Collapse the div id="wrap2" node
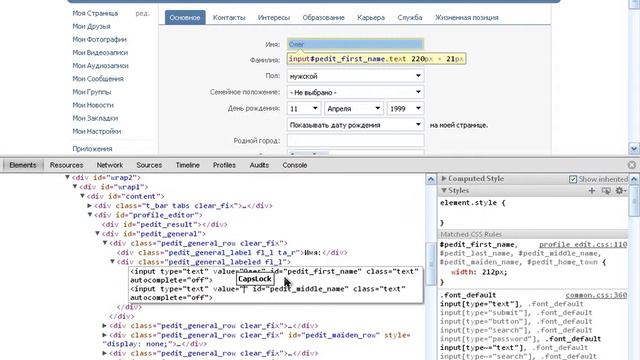The image size is (640, 360). click(x=67, y=177)
